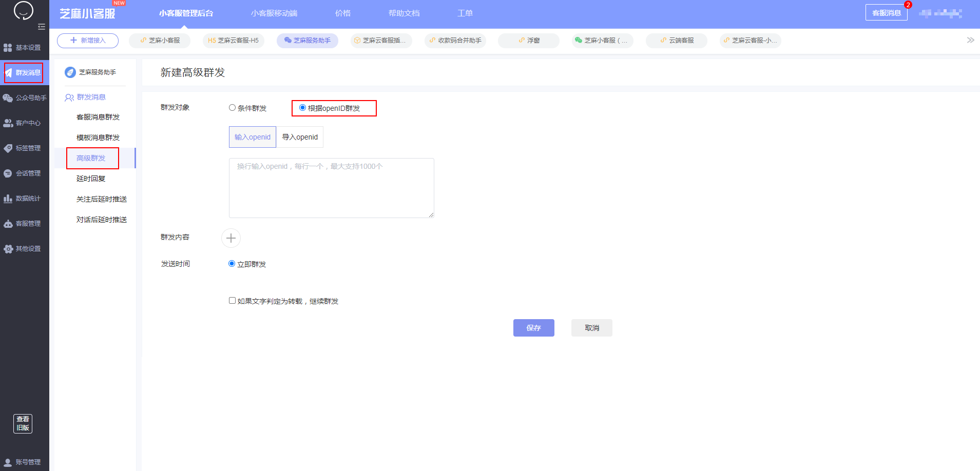This screenshot has width=980, height=471.
Task: Open 客户中心 in the sidebar
Action: (x=25, y=123)
